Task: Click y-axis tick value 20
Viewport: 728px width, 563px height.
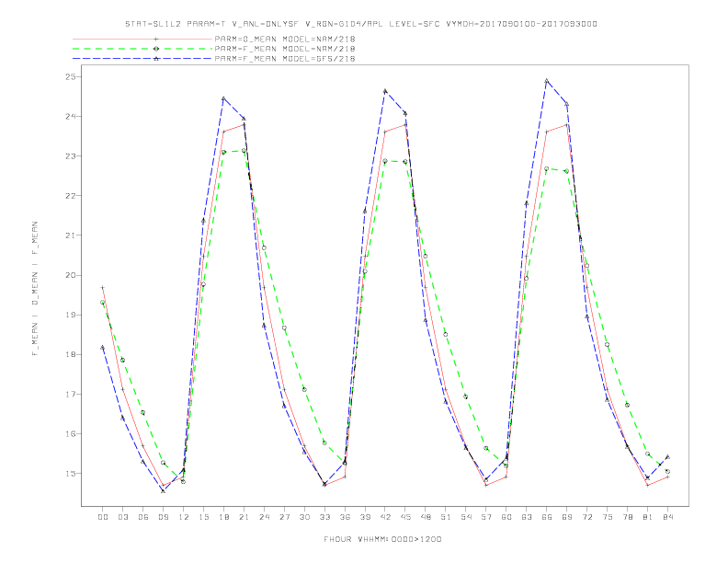Action: pyautogui.click(x=71, y=275)
